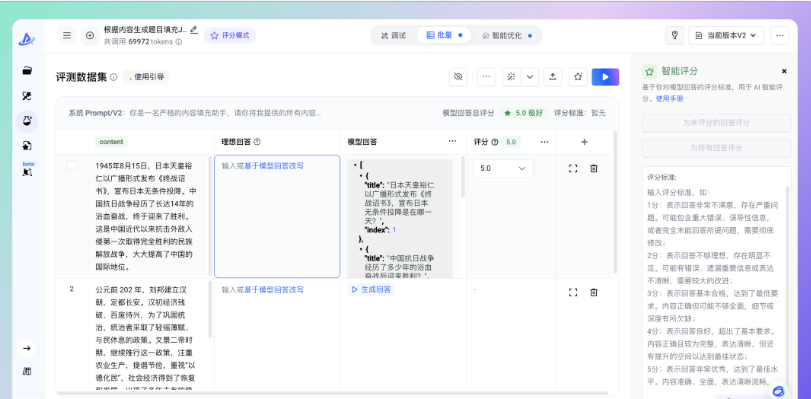The width and height of the screenshot is (811, 399).
Task: Click the app logo at top left
Action: [27, 39]
